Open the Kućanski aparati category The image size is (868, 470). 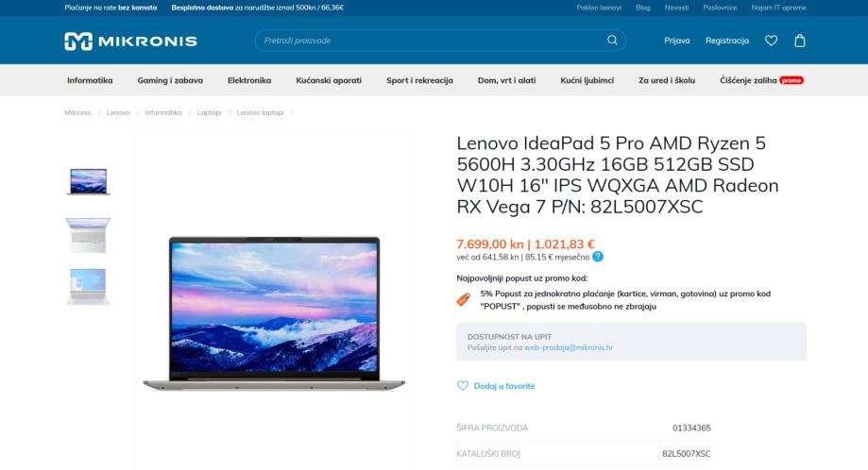(329, 80)
